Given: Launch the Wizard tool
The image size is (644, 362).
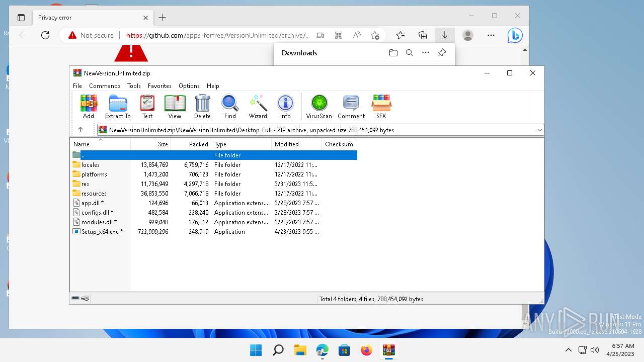Looking at the screenshot, I should point(258,107).
